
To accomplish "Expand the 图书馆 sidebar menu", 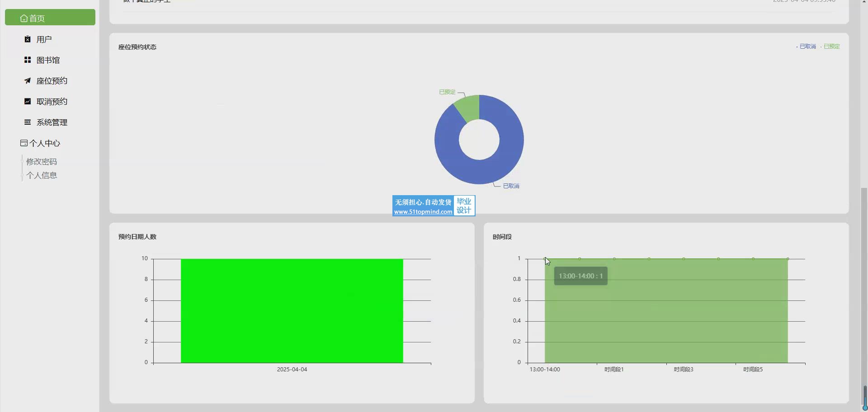I will 48,60.
